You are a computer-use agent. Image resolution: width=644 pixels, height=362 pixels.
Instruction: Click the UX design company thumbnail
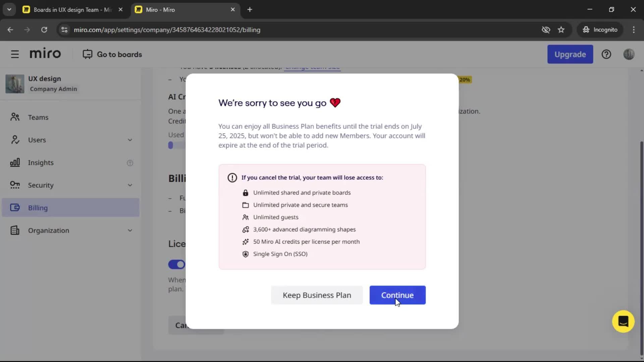pyautogui.click(x=15, y=84)
